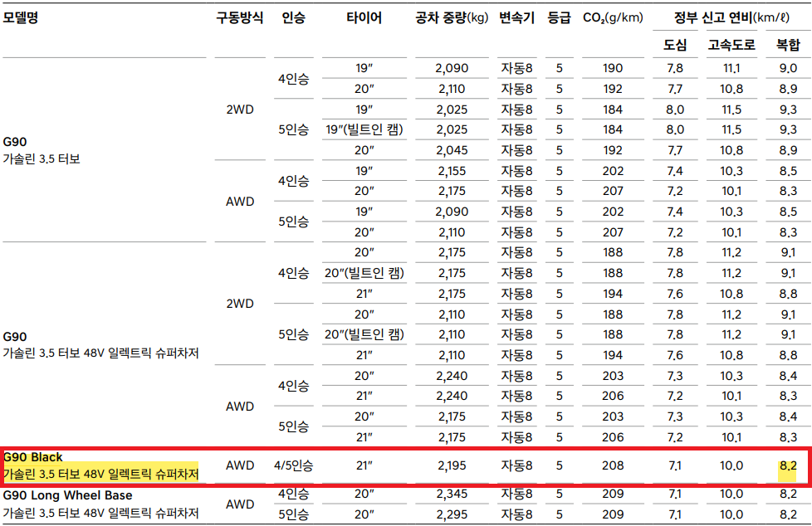Select the G90 가솔린 3.5 터보 model name
The height and width of the screenshot is (526, 812).
click(x=42, y=150)
